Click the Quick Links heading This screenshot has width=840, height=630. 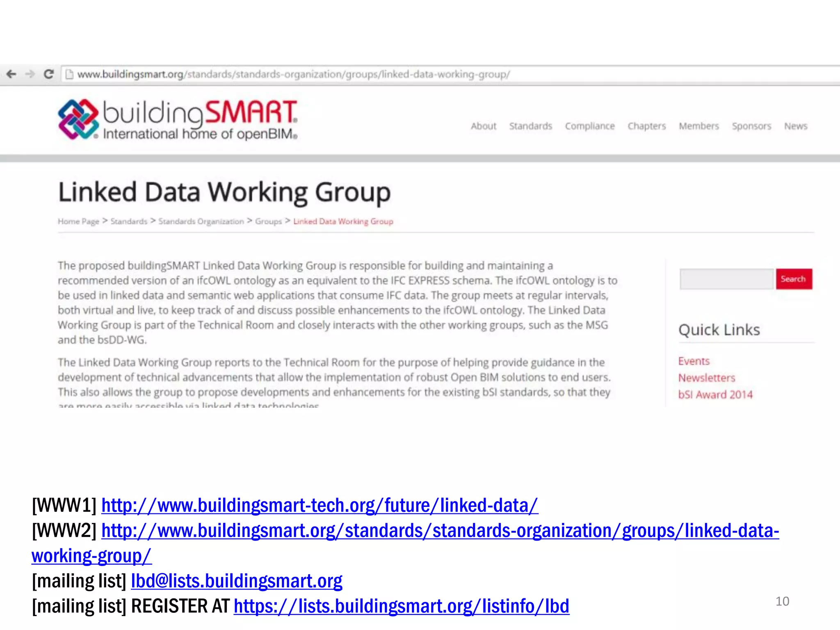pyautogui.click(x=719, y=330)
